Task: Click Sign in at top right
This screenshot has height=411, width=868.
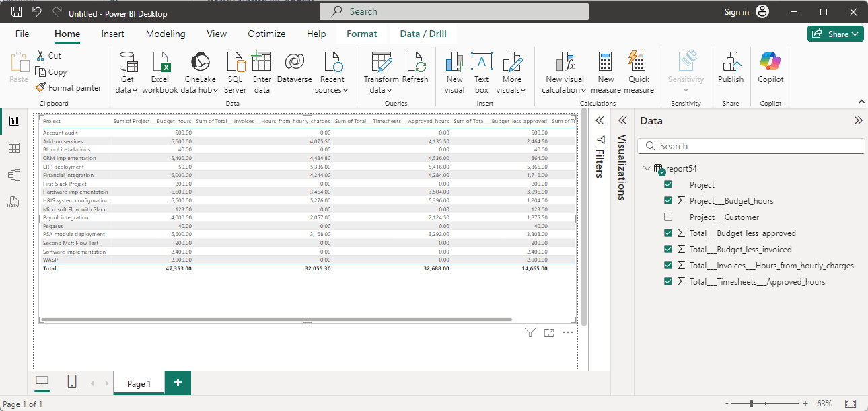Action: [x=737, y=12]
